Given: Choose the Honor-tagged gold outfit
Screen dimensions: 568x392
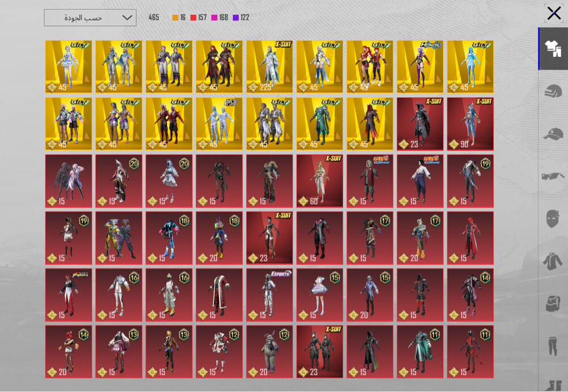Looking at the screenshot, I should pyautogui.click(x=420, y=66).
